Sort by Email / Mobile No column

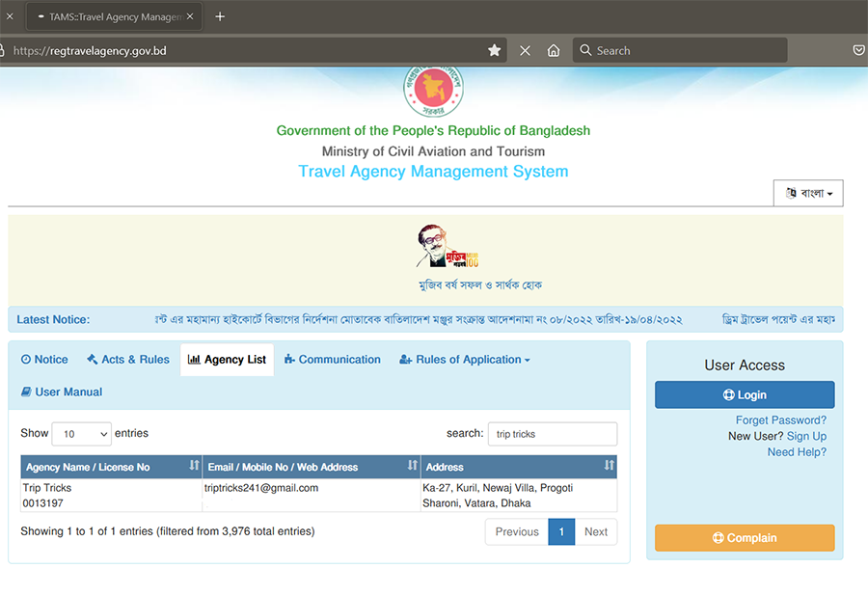click(312, 467)
